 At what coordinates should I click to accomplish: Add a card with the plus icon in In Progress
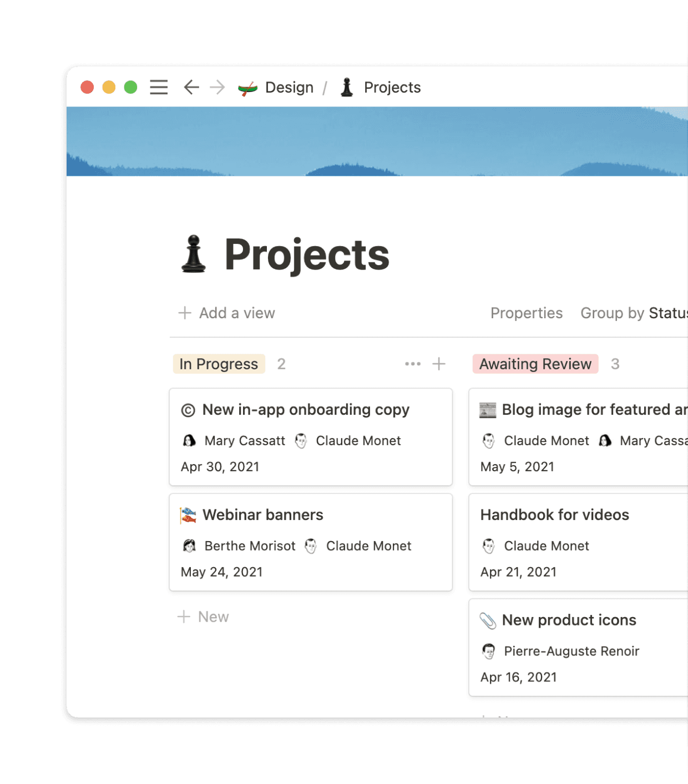[438, 364]
